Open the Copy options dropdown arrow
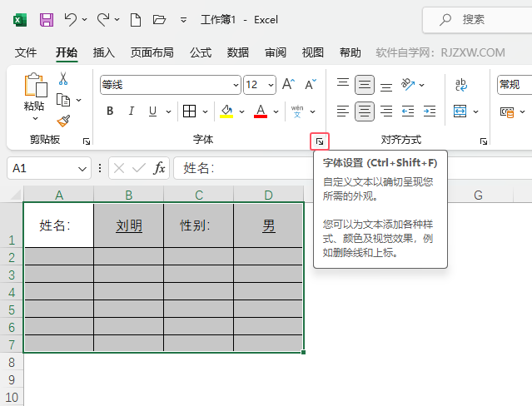Viewport: 532px width, 406px height. pos(79,100)
